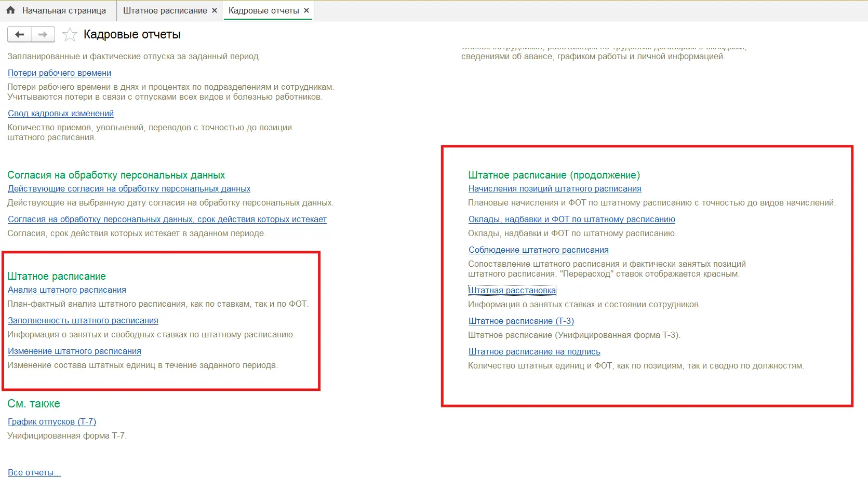Open the Потери рабочего времени report
The width and height of the screenshot is (868, 478).
(x=59, y=73)
